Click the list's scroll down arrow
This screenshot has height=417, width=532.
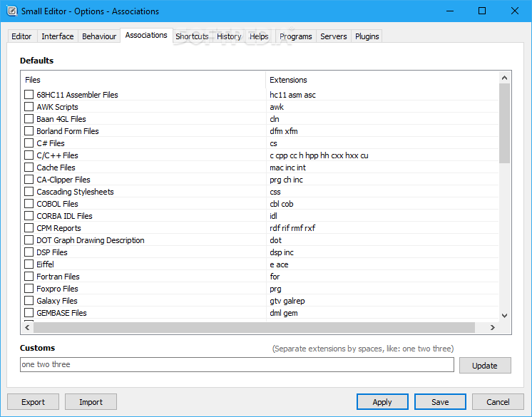click(504, 316)
